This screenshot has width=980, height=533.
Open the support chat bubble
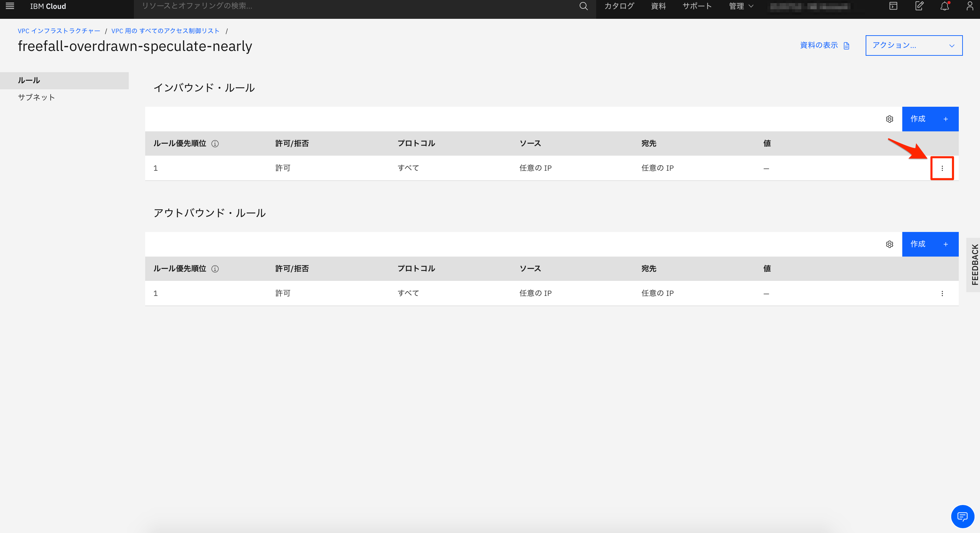click(963, 516)
